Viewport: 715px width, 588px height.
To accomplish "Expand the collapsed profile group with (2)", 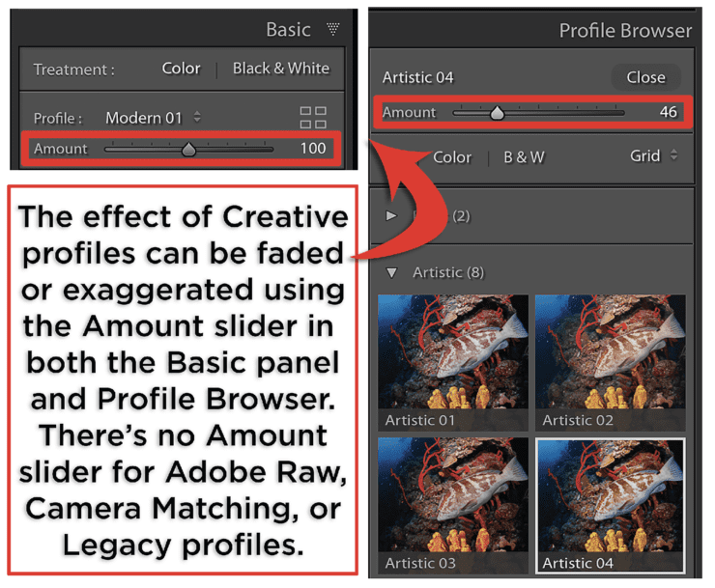I will click(x=390, y=215).
